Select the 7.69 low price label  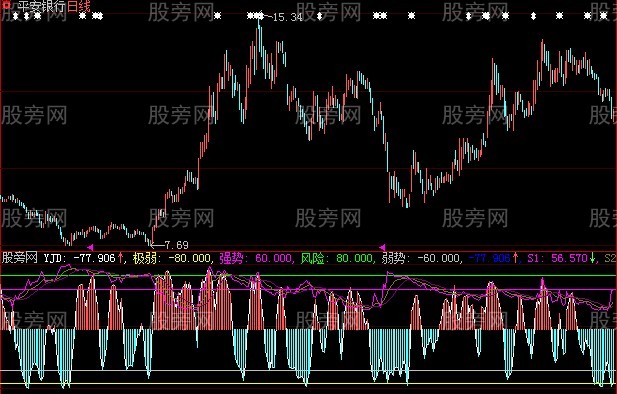(176, 245)
